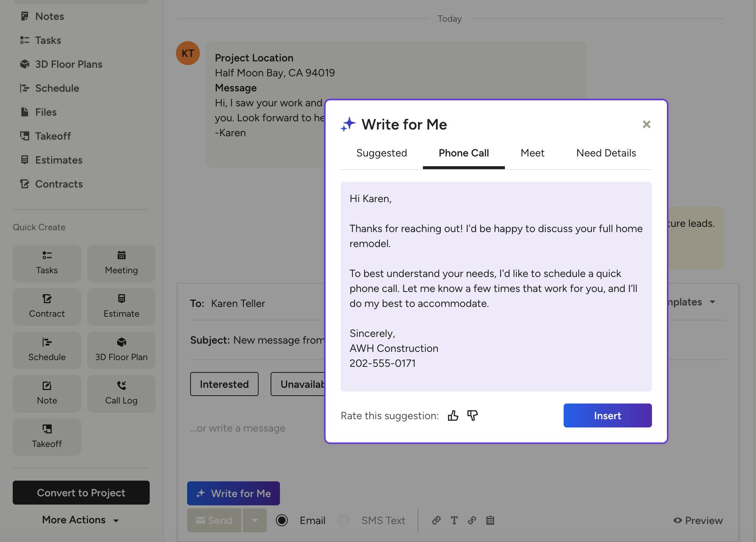Screen dimensions: 756x542
Task: Expand the More Actions dropdown
Action: pyautogui.click(x=81, y=520)
